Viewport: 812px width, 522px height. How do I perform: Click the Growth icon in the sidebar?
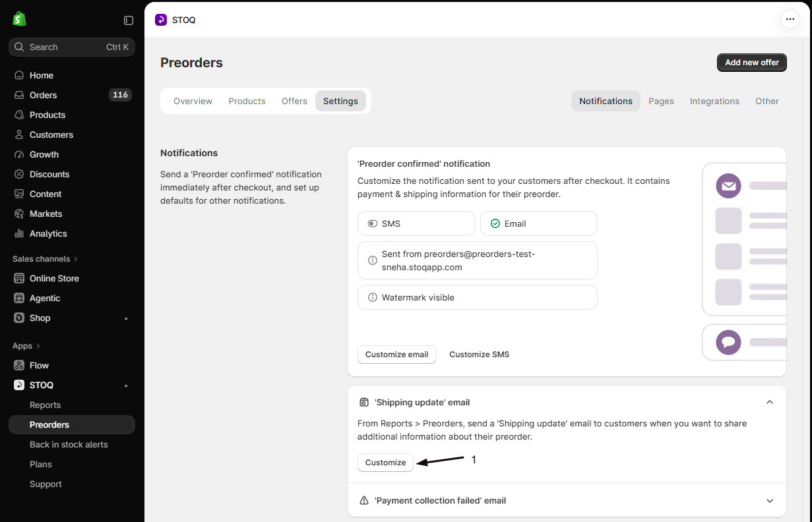click(x=19, y=154)
